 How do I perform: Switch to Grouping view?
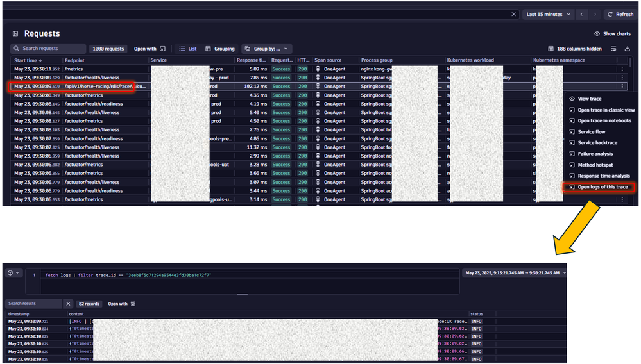click(220, 49)
